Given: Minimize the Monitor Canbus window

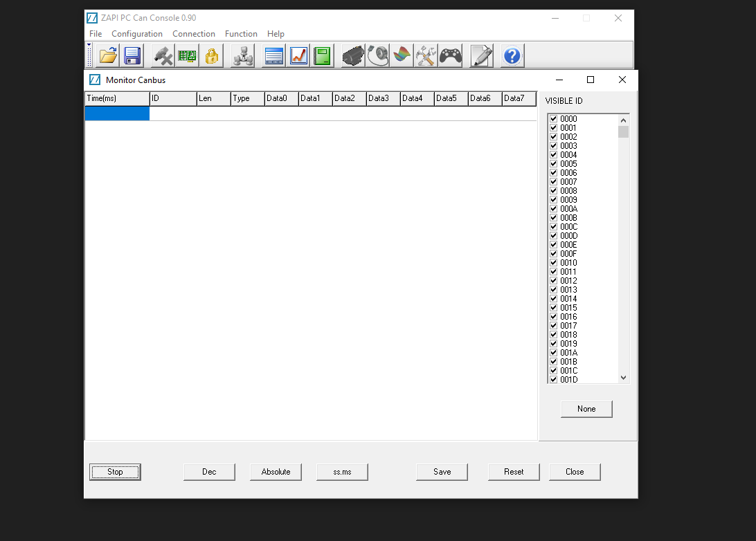Looking at the screenshot, I should tap(559, 80).
